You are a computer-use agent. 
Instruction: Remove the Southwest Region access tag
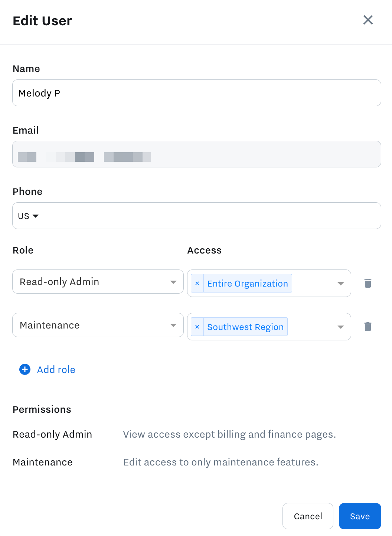pyautogui.click(x=197, y=327)
